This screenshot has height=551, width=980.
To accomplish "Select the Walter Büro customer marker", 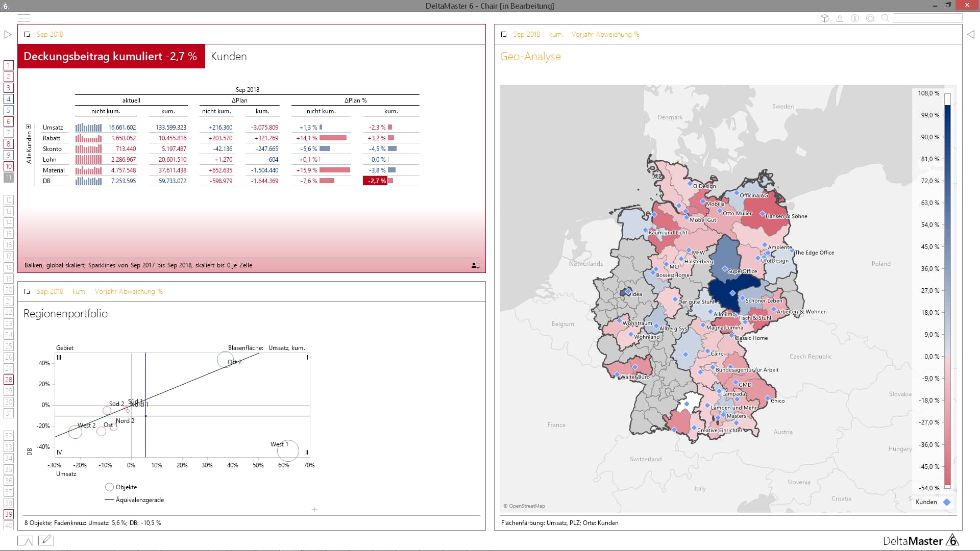I will tap(617, 375).
